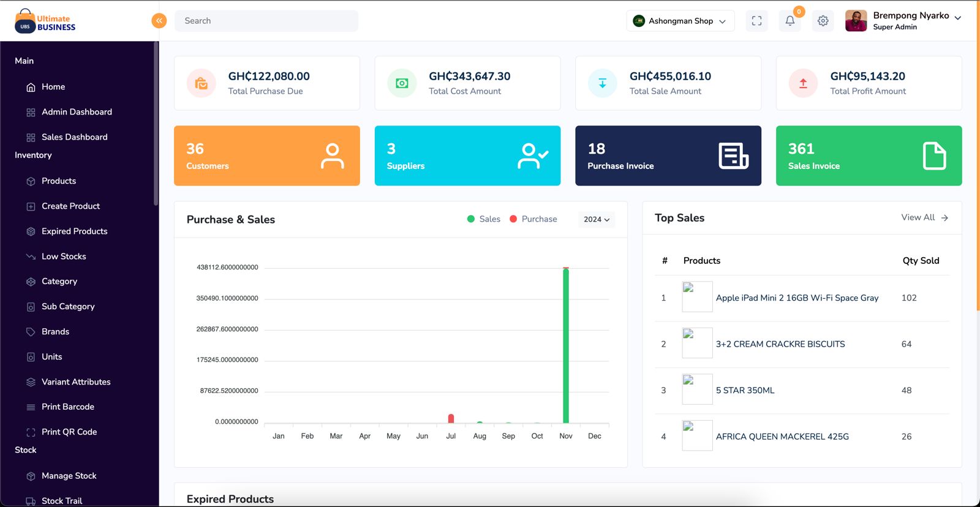Click View All in Top Sales
The height and width of the screenshot is (507, 980).
[924, 217]
